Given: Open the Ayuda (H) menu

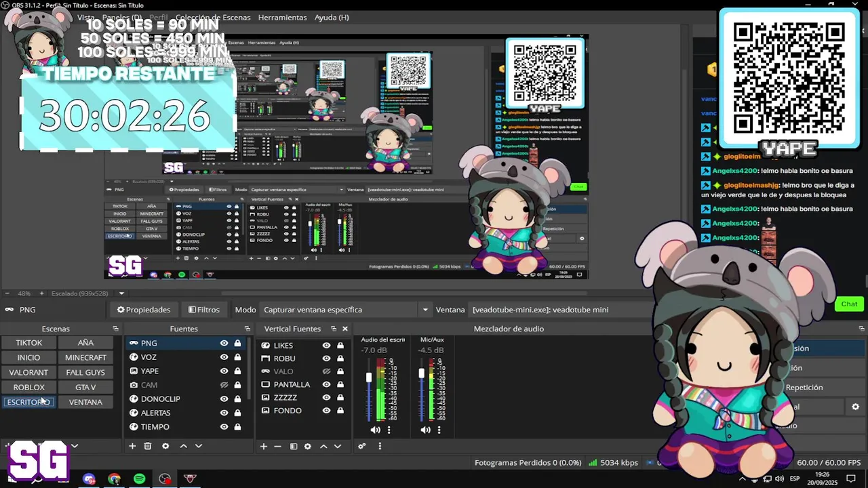Looking at the screenshot, I should 332,18.
